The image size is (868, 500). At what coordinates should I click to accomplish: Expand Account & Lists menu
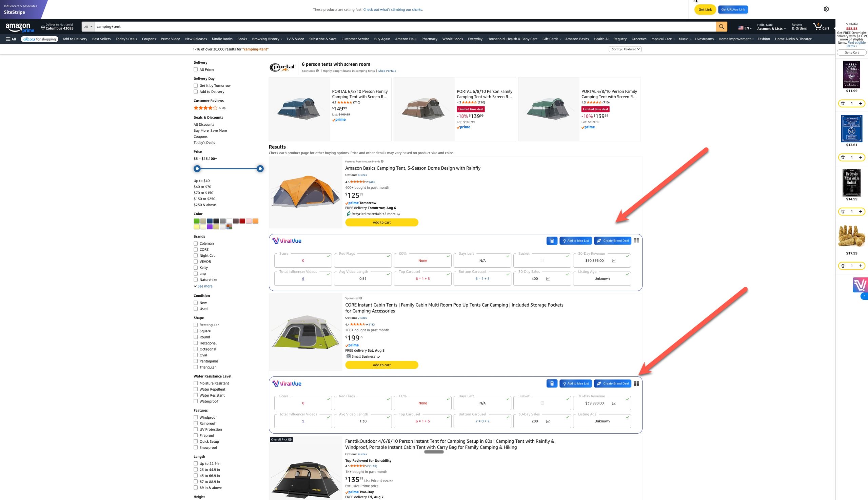pos(771,27)
